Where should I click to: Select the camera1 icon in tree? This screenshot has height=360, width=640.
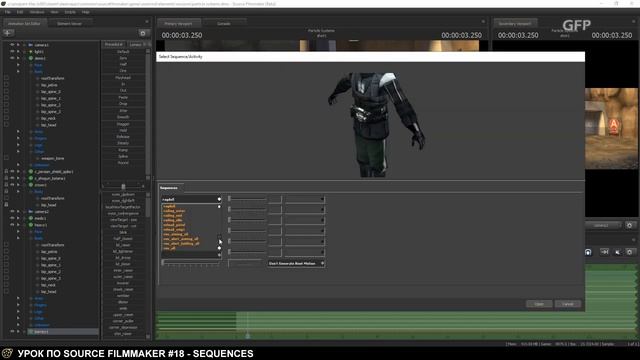(x=31, y=45)
